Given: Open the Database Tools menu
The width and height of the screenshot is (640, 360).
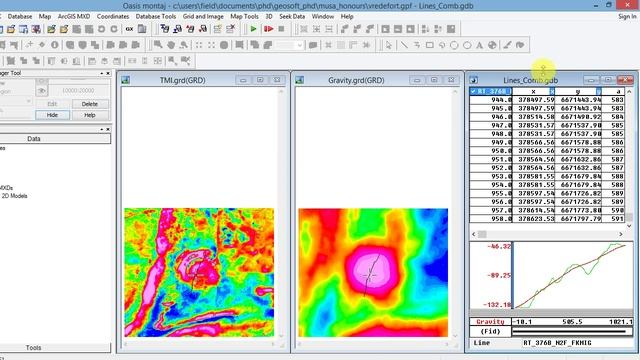Looking at the screenshot, I should coord(156,16).
